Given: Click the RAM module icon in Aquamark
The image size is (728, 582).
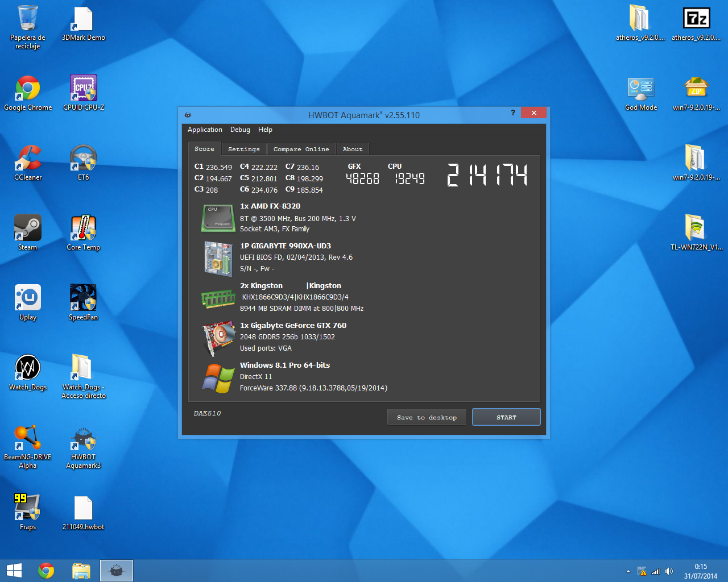Looking at the screenshot, I should coord(218,298).
